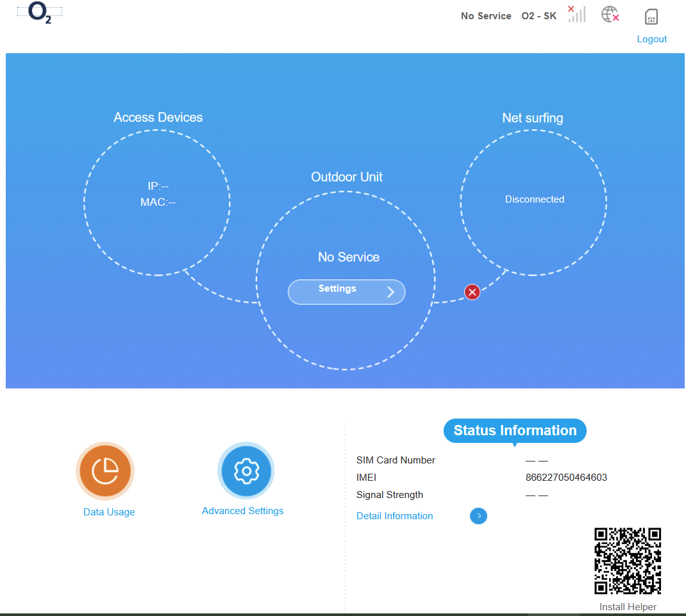Click the 'Net surfing' heading
686x616 pixels.
(x=532, y=118)
